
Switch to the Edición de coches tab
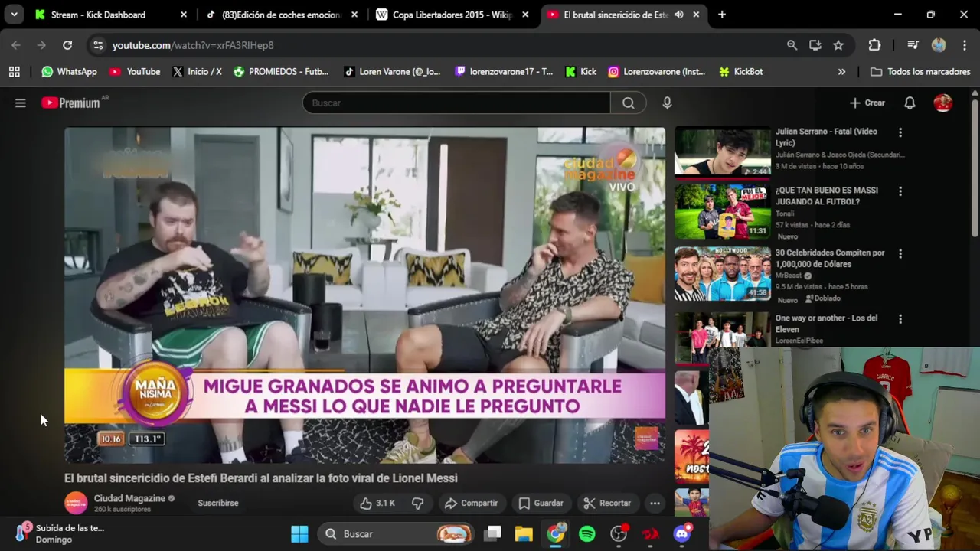(281, 15)
